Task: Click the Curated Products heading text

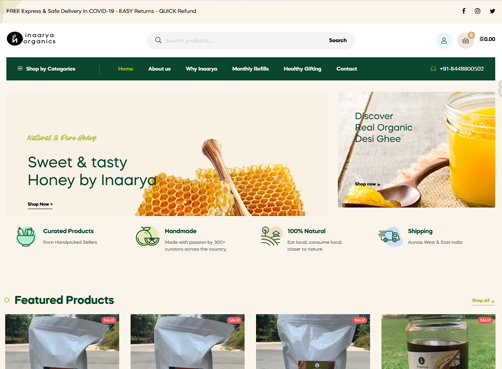Action: pos(68,231)
